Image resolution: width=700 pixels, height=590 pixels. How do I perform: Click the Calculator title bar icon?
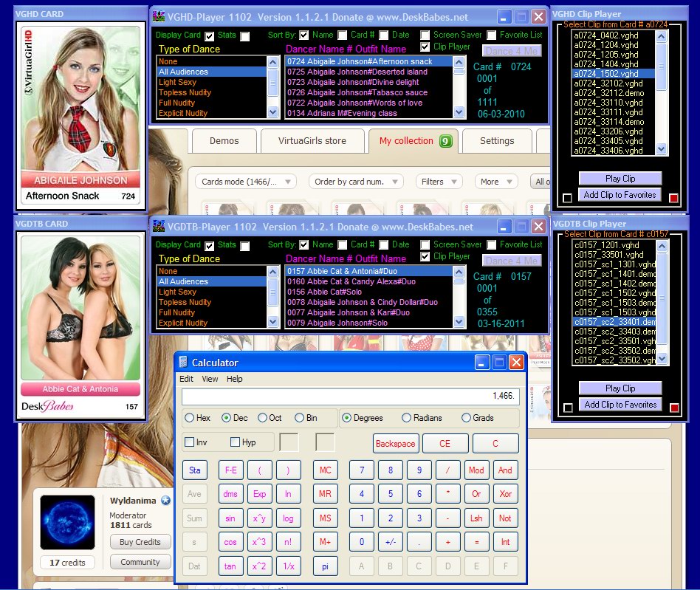183,362
